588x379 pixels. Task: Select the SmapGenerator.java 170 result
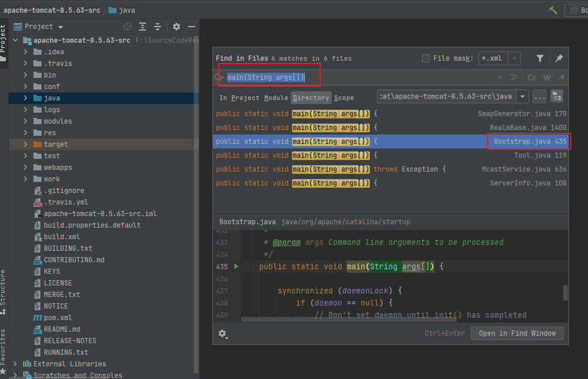point(391,114)
